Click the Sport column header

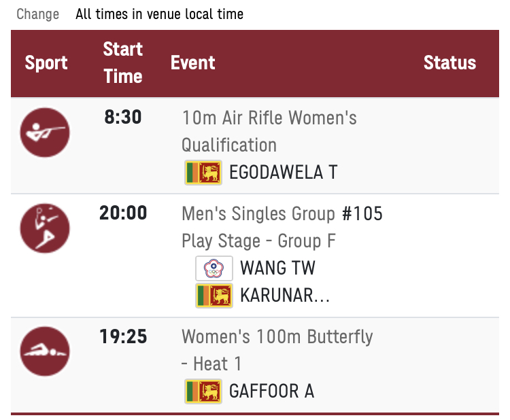click(x=46, y=63)
